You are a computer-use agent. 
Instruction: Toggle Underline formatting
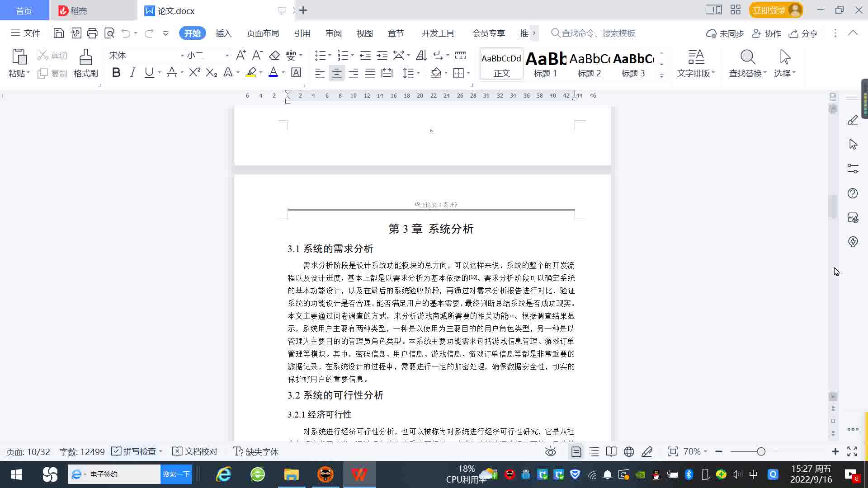[x=149, y=72]
